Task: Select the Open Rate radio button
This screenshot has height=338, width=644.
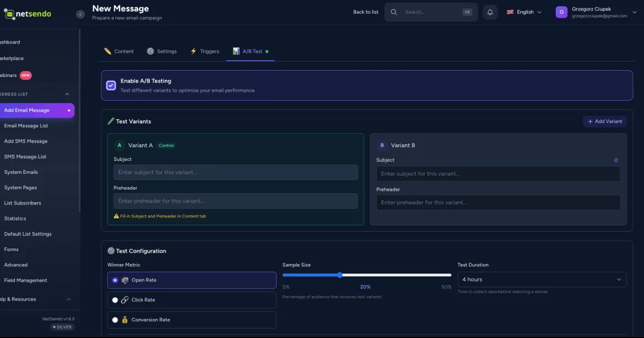Action: [115, 280]
